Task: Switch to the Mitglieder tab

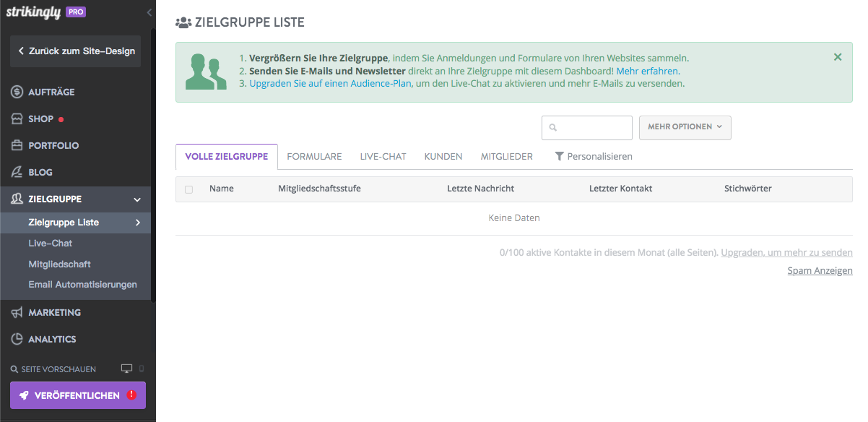Action: [506, 157]
